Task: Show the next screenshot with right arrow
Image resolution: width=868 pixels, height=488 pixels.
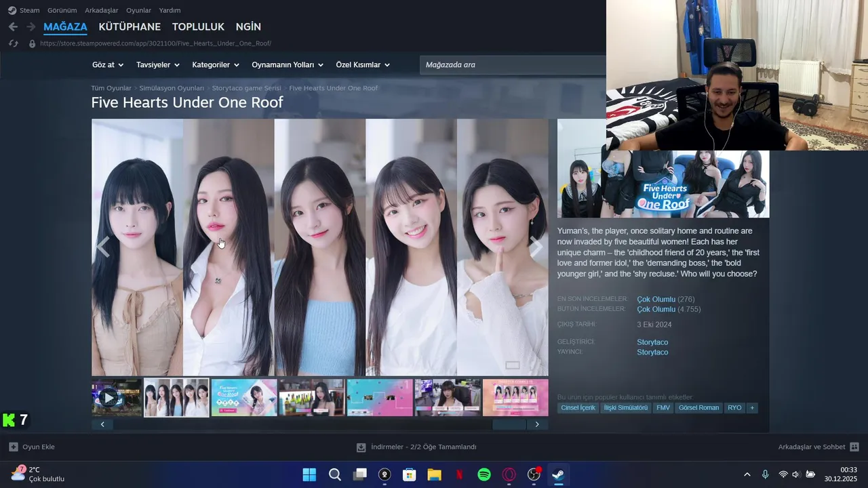Action: click(x=536, y=247)
